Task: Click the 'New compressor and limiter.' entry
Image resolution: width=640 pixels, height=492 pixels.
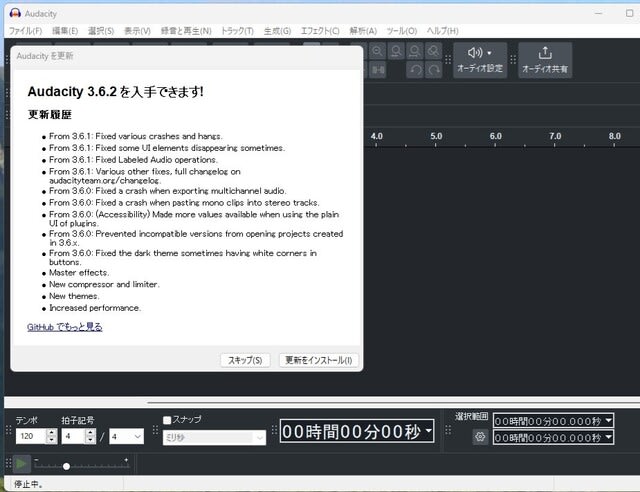Action: tap(104, 285)
